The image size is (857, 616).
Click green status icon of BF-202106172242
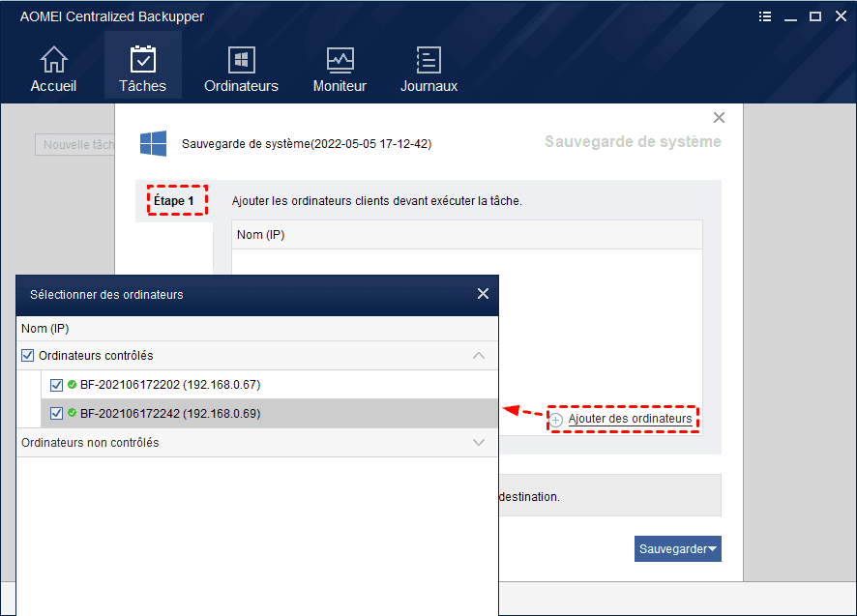coord(72,413)
